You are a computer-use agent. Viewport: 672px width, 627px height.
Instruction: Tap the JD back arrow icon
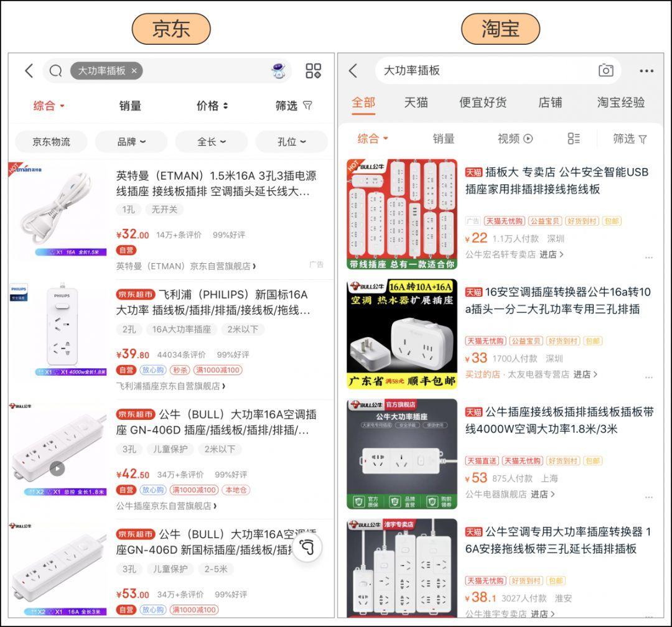29,71
